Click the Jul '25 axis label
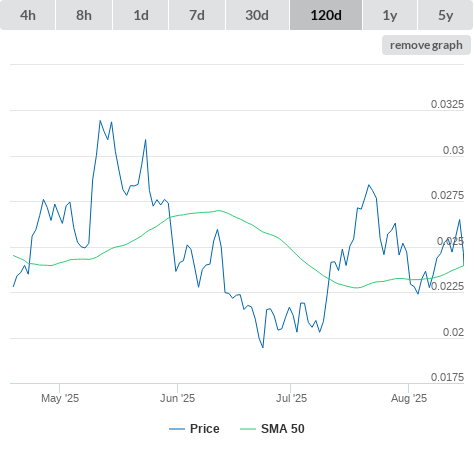The height and width of the screenshot is (455, 474). 291,398
